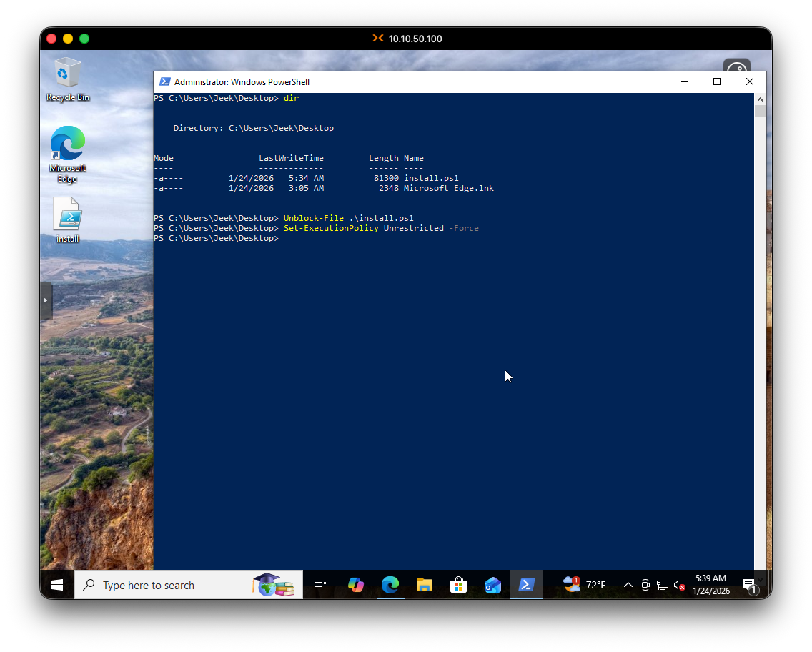Screen dimensions: 812x652
Task: Open Microsoft Edge in the taskbar
Action: pos(390,585)
